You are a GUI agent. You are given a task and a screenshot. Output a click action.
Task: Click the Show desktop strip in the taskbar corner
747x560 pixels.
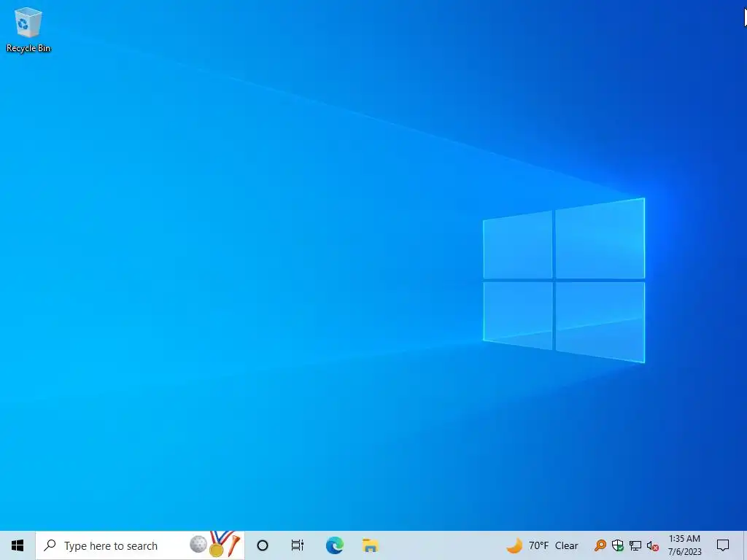click(745, 545)
